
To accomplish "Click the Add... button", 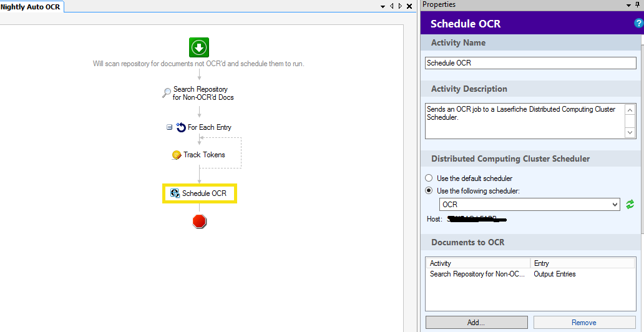I will pyautogui.click(x=476, y=323).
